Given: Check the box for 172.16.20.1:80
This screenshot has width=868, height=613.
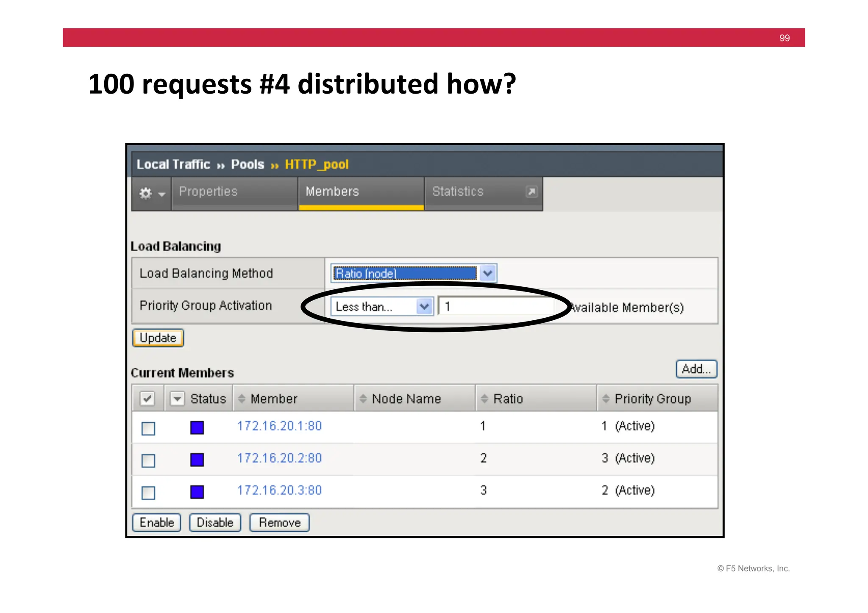Looking at the screenshot, I should [x=148, y=428].
